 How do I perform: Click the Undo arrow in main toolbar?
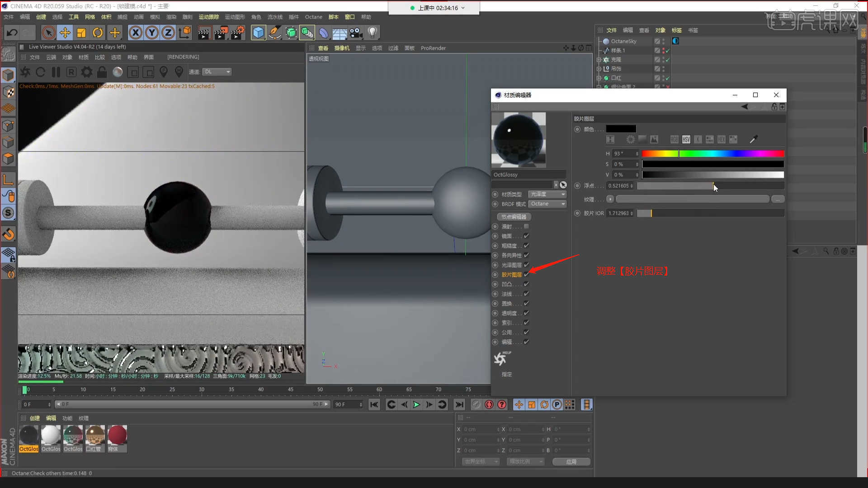tap(12, 33)
